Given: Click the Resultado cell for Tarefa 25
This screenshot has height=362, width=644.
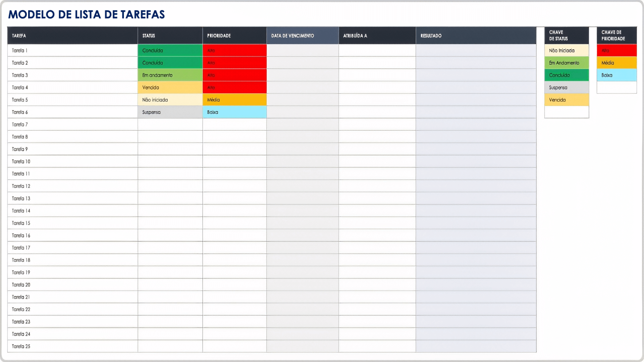Looking at the screenshot, I should pos(476,346).
